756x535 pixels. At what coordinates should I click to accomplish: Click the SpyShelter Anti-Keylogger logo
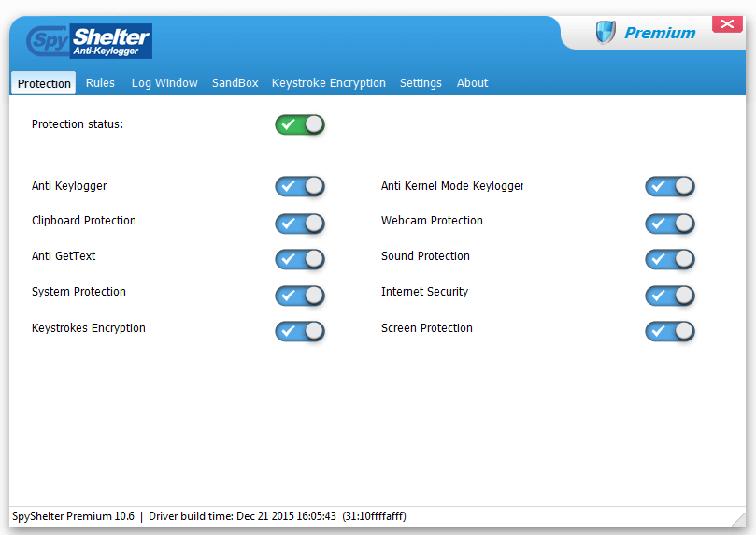[89, 41]
